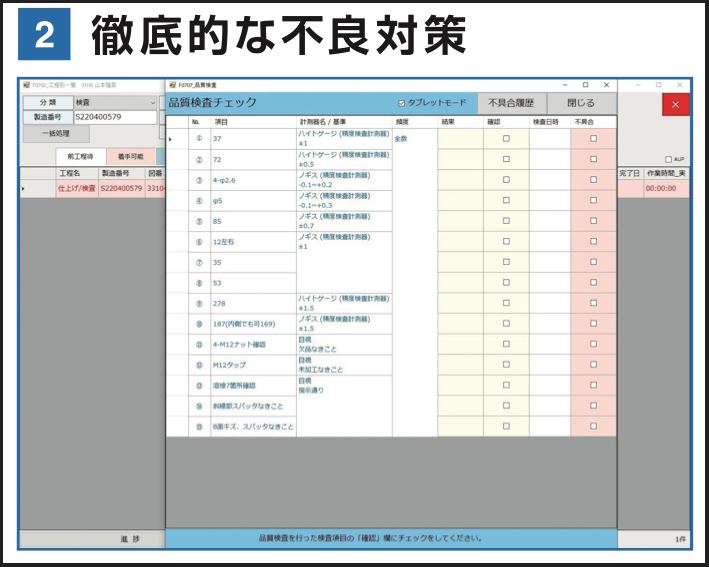Tick the 確認 checkbox for item 85
The image size is (709, 567).
click(x=506, y=221)
